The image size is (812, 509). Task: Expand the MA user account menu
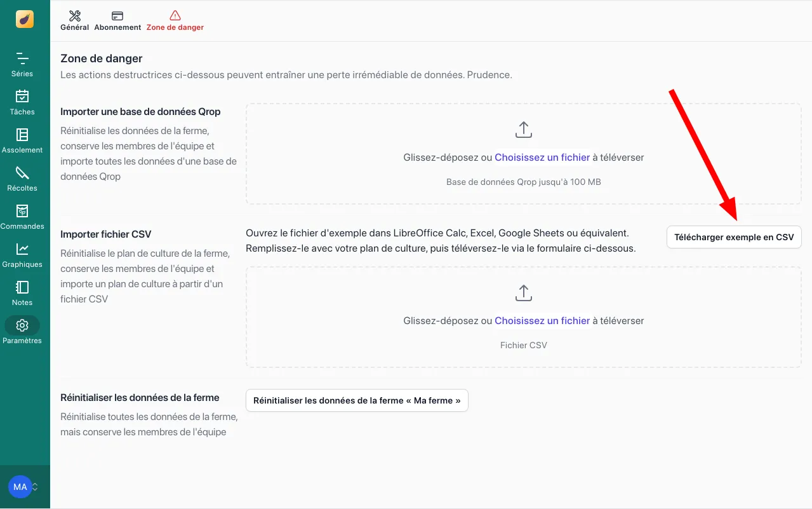pyautogui.click(x=35, y=487)
